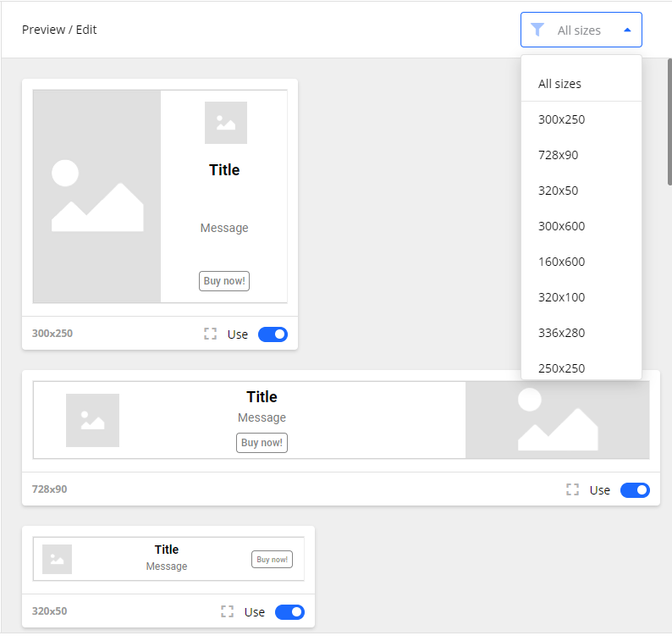Click Title text in 320x50 banner
Image resolution: width=672 pixels, height=641 pixels.
tap(167, 550)
